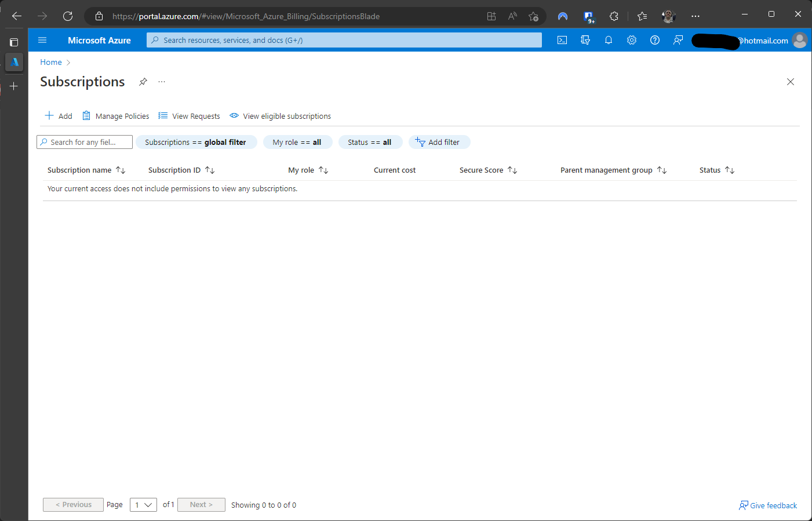Click Add filter
The image size is (812, 521).
pos(438,142)
